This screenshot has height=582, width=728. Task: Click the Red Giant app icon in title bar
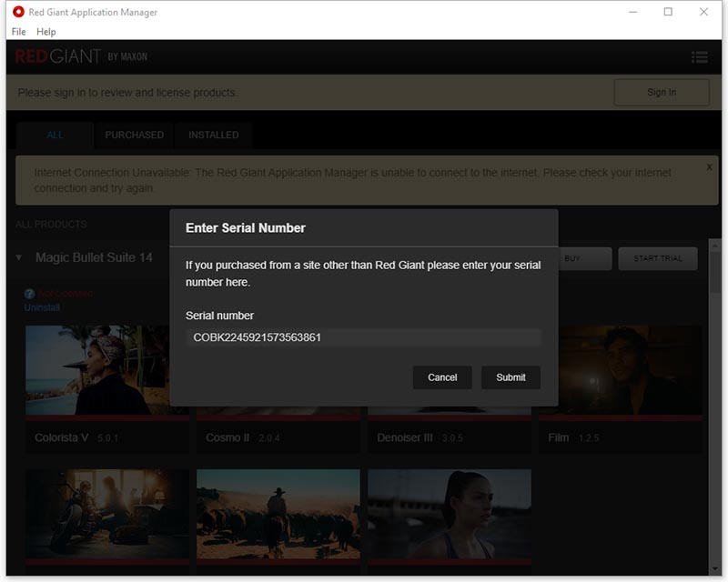(18, 12)
